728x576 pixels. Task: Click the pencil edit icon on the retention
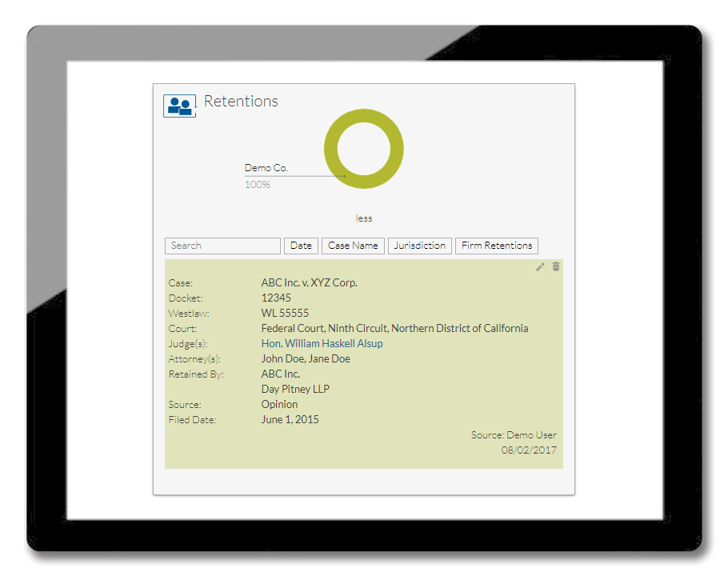pyautogui.click(x=540, y=266)
